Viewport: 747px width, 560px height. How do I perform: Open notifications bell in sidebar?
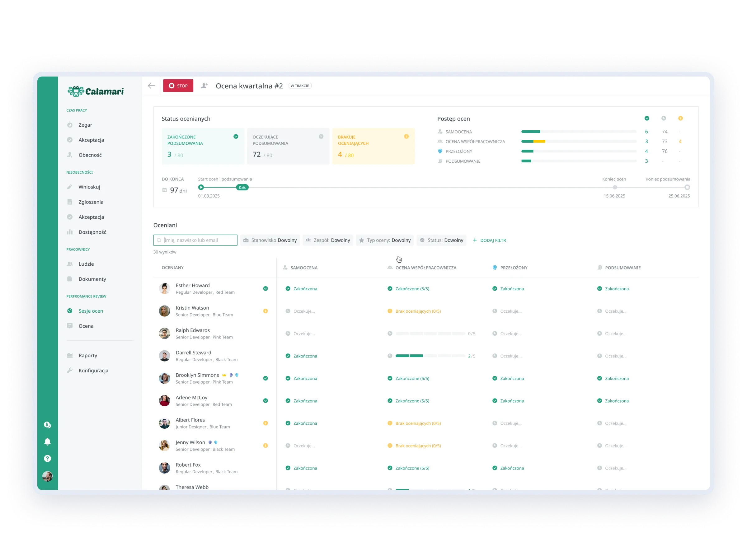(47, 441)
